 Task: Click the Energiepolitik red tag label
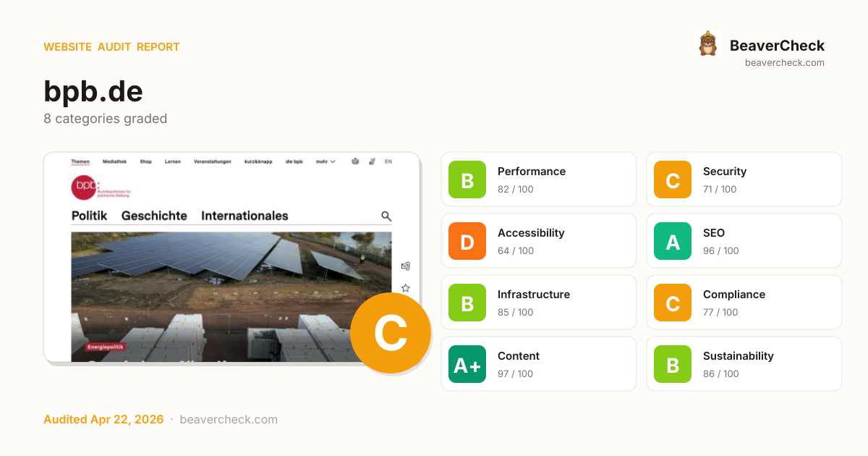pos(106,347)
